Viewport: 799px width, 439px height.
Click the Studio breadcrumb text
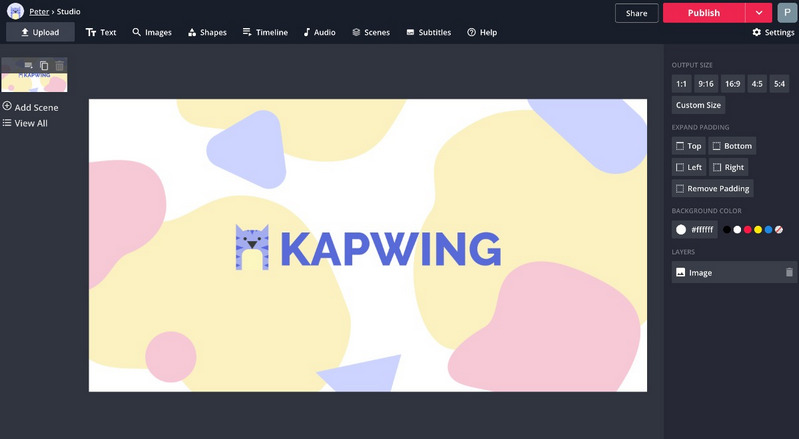click(69, 11)
